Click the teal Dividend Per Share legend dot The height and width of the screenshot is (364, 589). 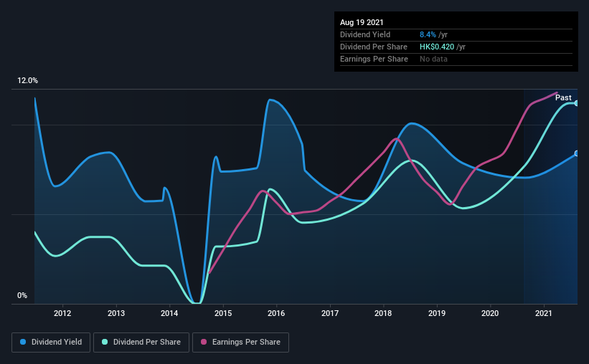tap(105, 342)
